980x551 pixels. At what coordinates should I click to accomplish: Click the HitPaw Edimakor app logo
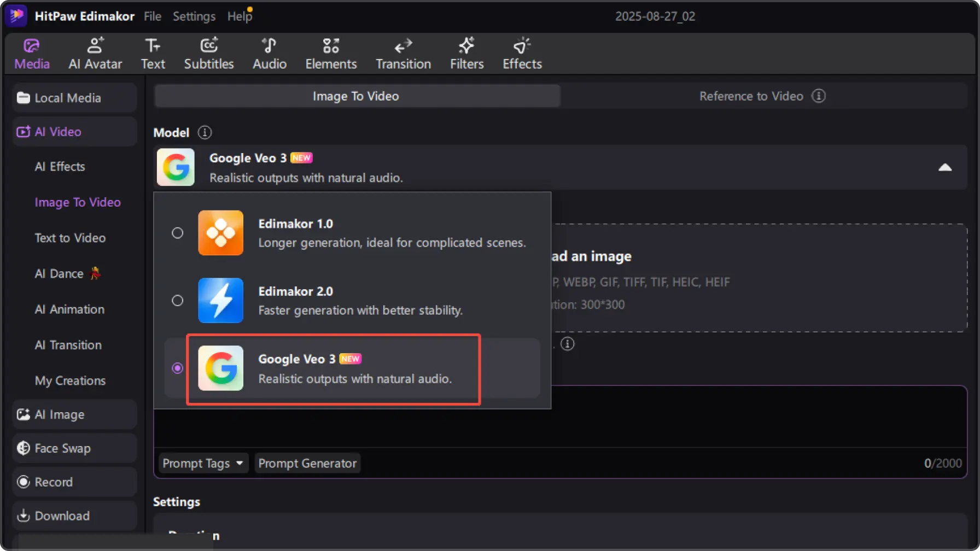point(16,16)
